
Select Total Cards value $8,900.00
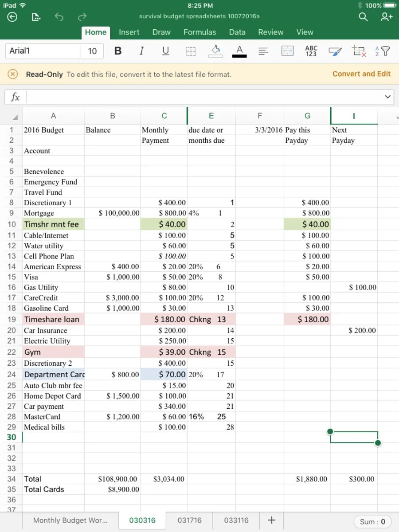113,490
